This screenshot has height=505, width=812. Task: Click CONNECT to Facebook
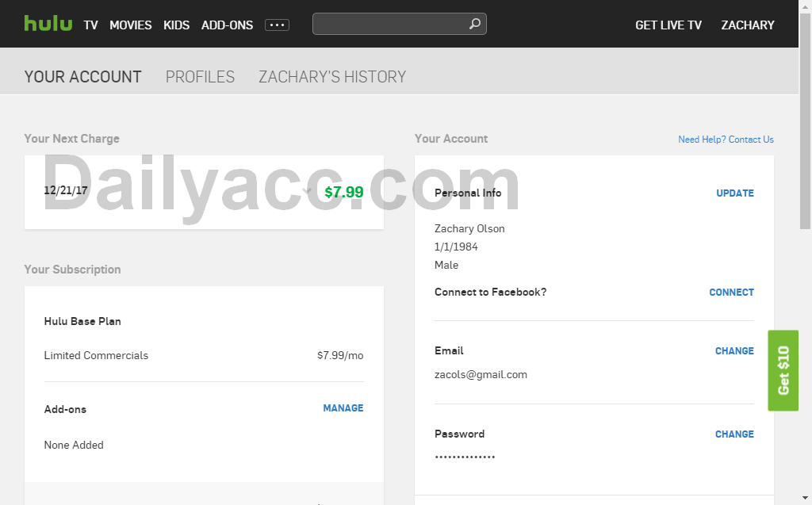click(731, 292)
